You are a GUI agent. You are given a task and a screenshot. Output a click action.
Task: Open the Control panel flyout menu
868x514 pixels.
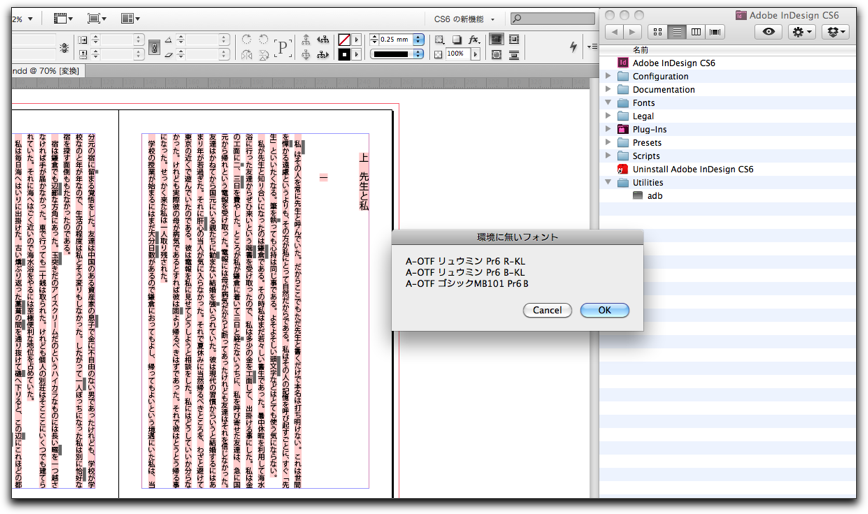point(592,47)
